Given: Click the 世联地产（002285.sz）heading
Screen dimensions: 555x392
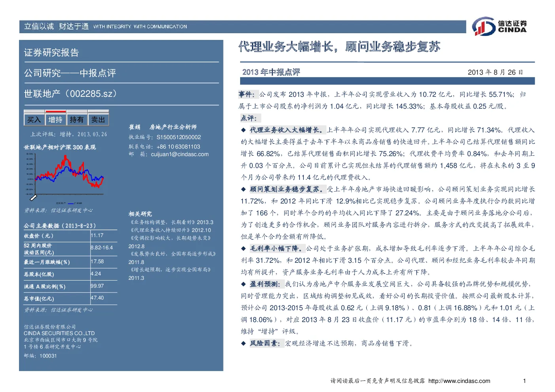Looking at the screenshot, I should click(x=71, y=94).
